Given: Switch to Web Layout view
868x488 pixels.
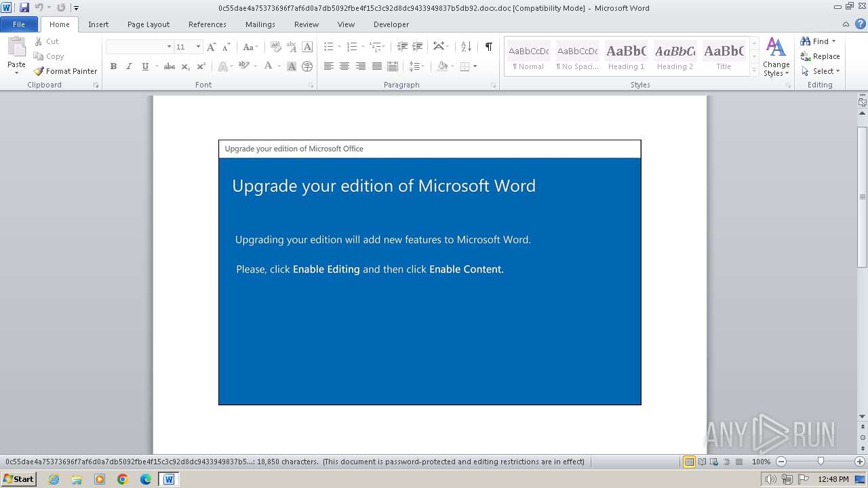Looking at the screenshot, I should pyautogui.click(x=713, y=462).
